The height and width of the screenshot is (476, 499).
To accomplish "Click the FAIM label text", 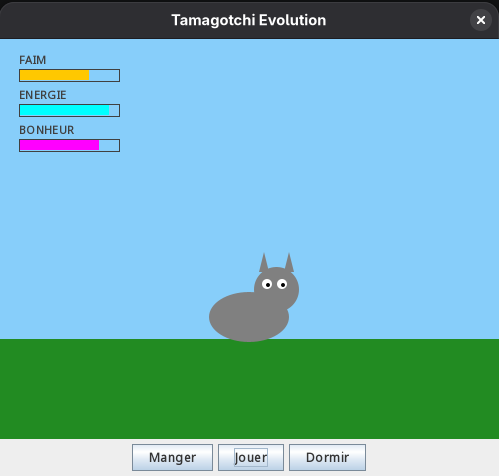I will click(32, 60).
